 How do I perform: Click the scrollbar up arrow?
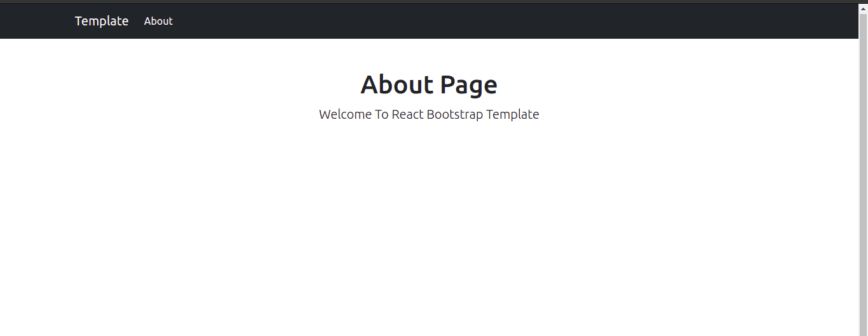coord(863,8)
